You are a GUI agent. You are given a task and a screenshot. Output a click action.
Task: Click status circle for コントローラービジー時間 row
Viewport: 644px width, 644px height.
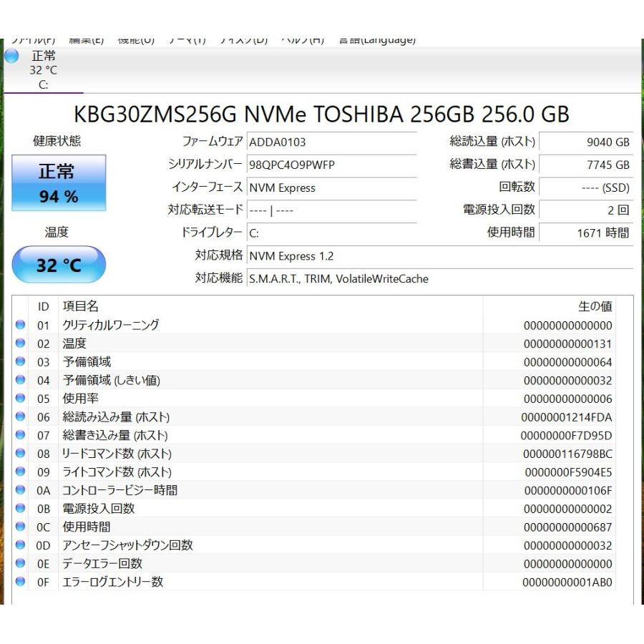tap(20, 489)
